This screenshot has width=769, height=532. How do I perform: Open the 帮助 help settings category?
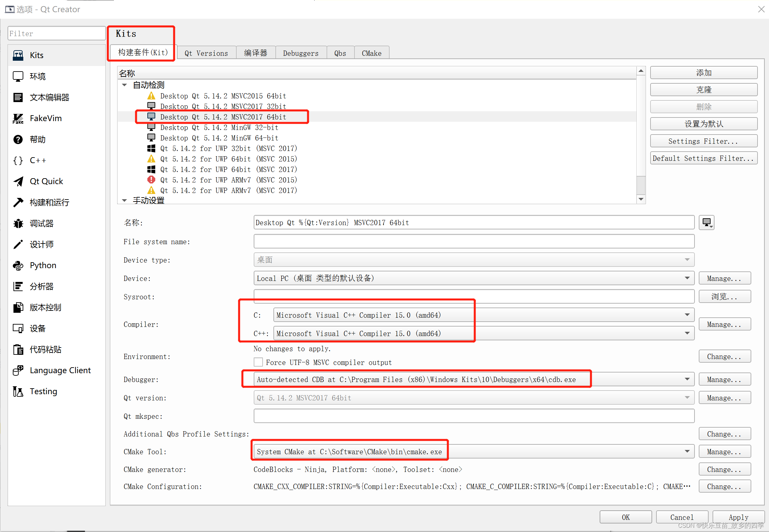[57, 139]
